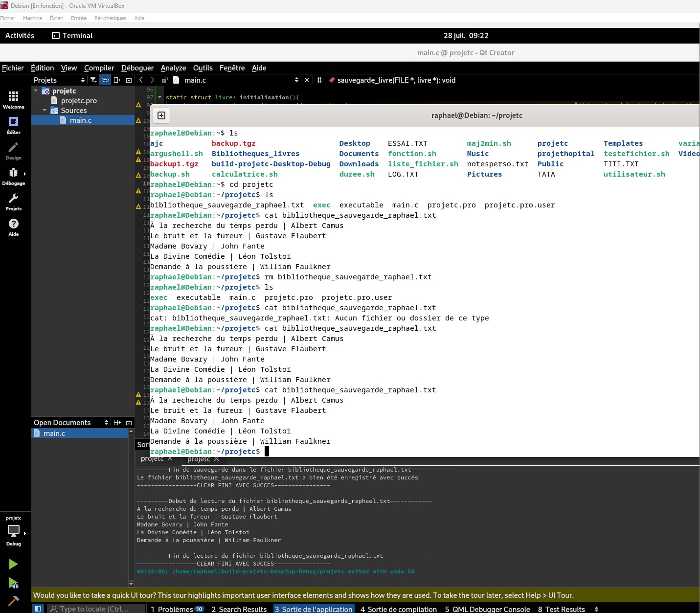Open the Open Documents view selector dropdown
The width and height of the screenshot is (700, 613).
pyautogui.click(x=106, y=423)
